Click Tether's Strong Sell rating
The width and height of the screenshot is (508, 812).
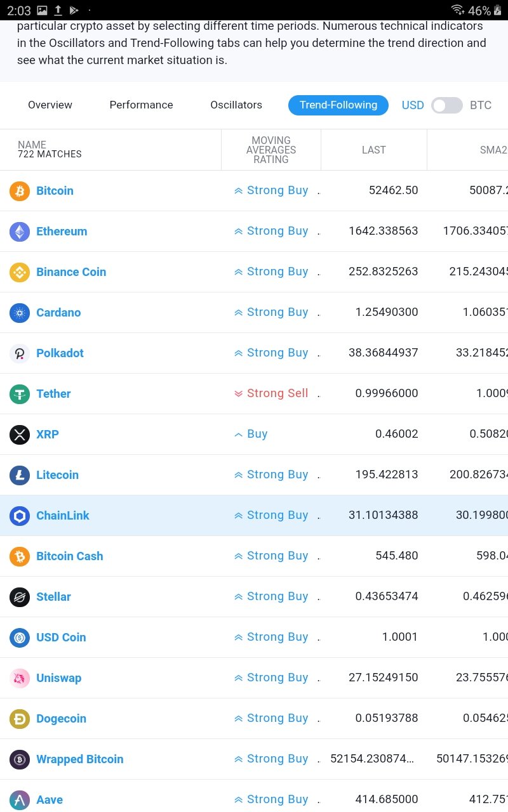click(271, 393)
